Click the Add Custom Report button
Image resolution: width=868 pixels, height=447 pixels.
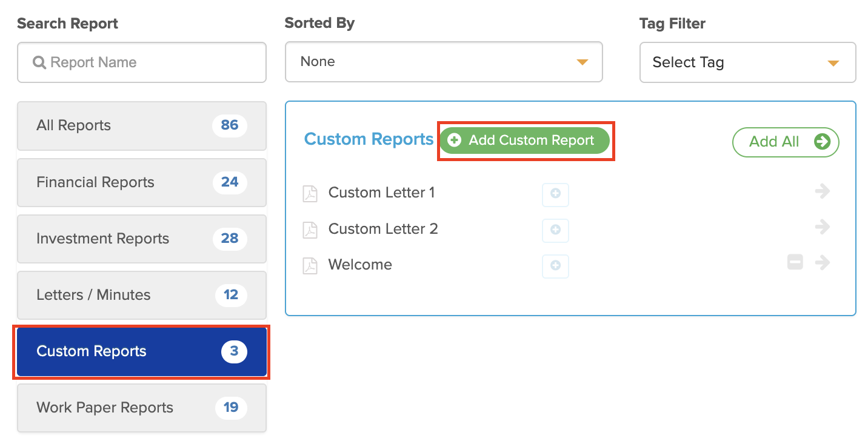point(524,141)
